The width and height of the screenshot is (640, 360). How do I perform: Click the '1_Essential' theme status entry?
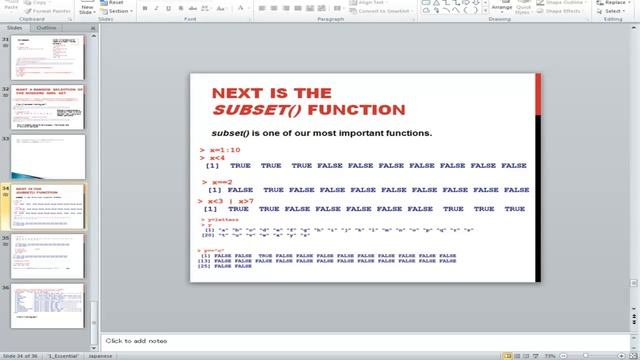(x=63, y=356)
